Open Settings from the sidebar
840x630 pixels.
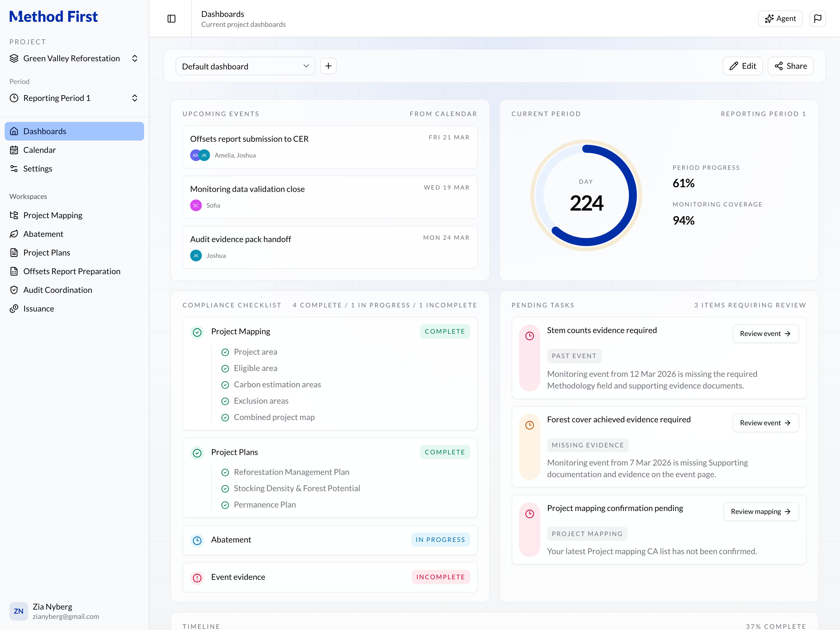click(74, 169)
